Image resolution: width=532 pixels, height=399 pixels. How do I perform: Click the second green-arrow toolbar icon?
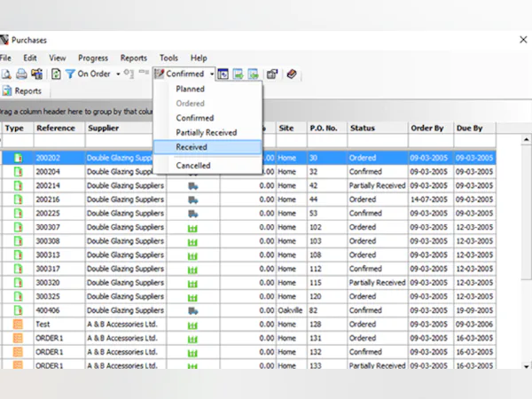[254, 74]
